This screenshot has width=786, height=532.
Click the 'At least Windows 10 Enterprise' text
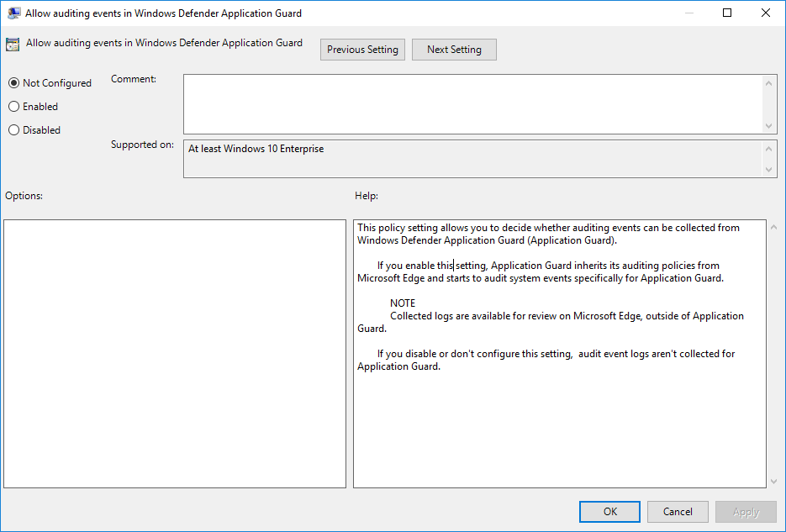pos(256,149)
